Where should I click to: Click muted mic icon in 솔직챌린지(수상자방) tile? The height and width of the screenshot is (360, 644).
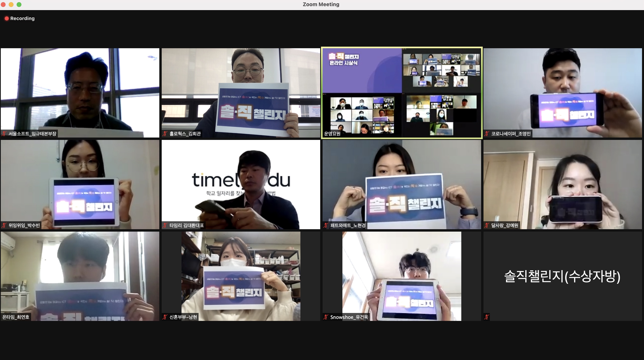point(486,317)
